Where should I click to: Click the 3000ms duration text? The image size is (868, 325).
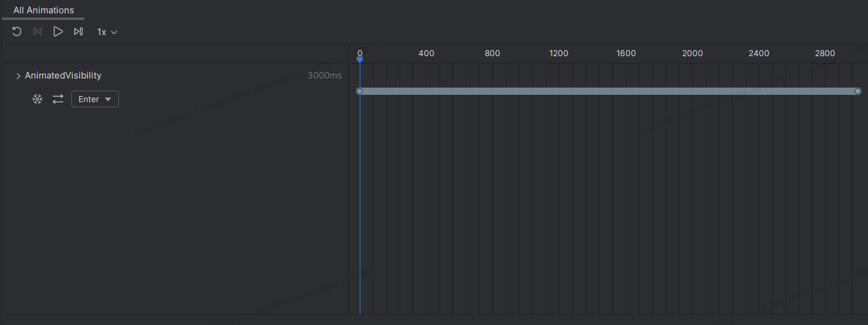tap(325, 76)
